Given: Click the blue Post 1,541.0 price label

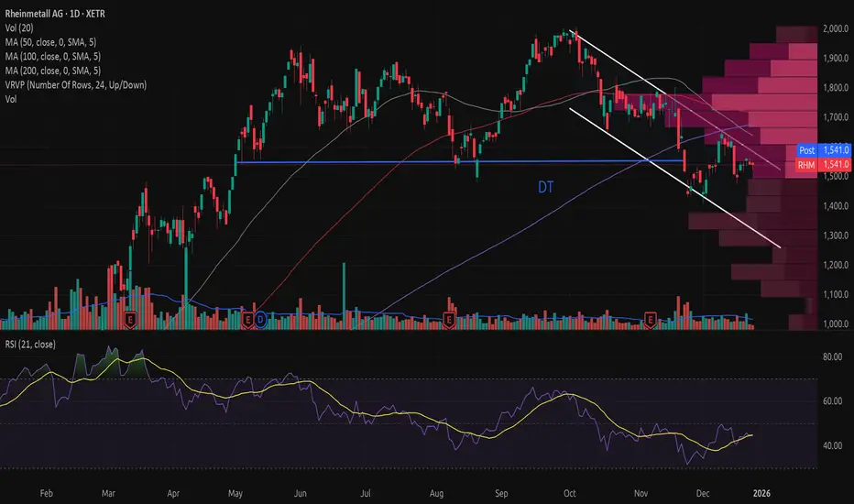Looking at the screenshot, I should tap(823, 150).
